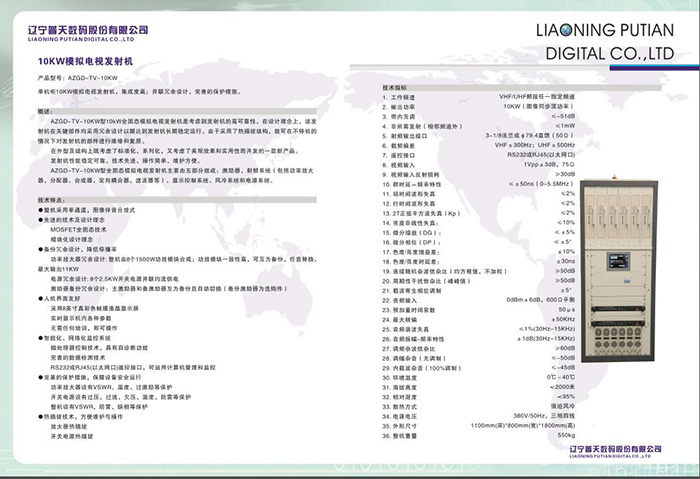Click the '<2000米' altitude value
The image size is (700, 479).
tap(562, 387)
